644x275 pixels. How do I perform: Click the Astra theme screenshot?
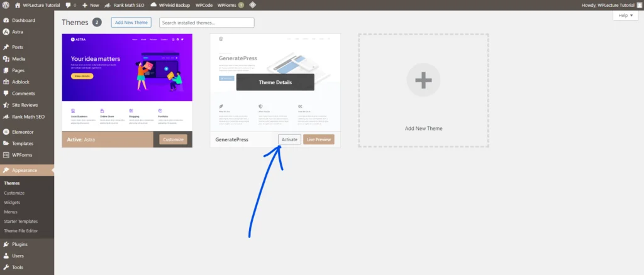[x=127, y=82]
